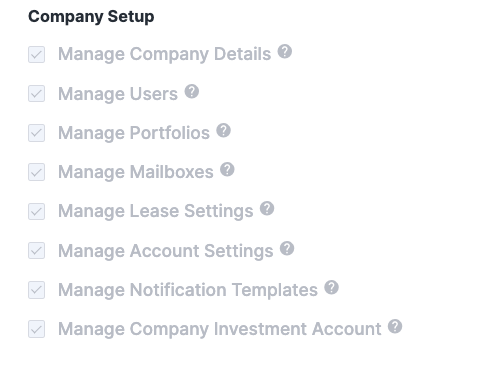Toggle the Manage Company Details checkbox

36,54
